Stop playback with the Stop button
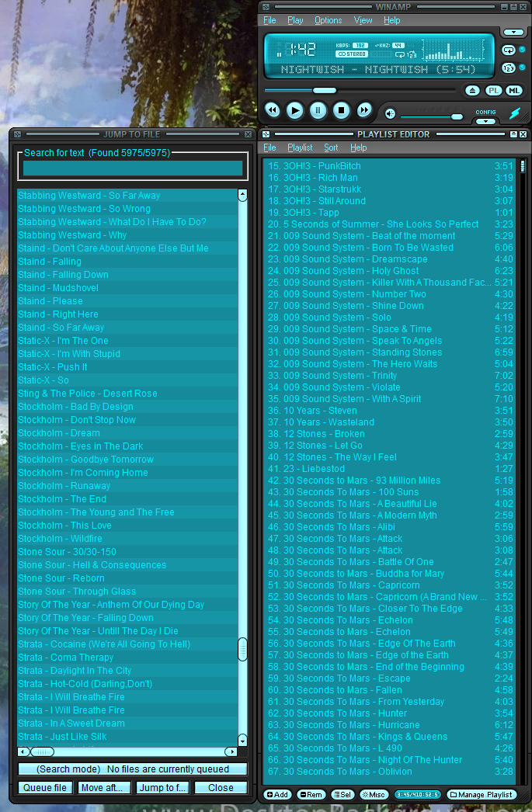The image size is (532, 812). [x=341, y=110]
